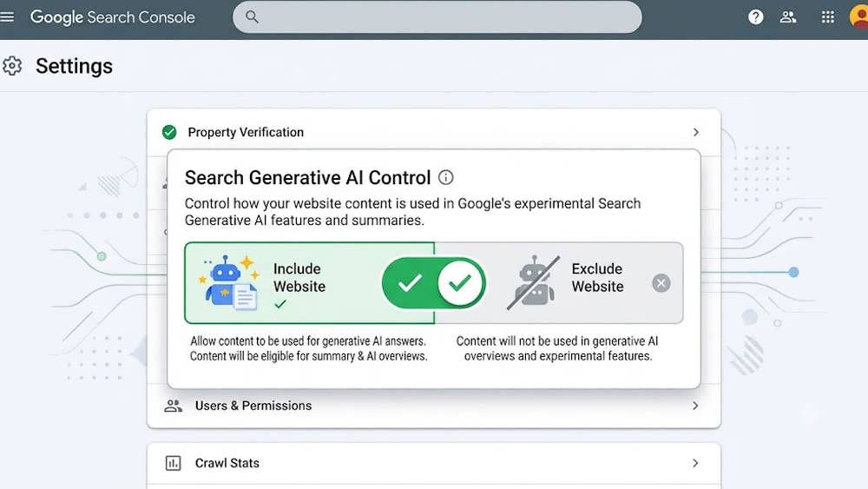Focus the top search input field
The image size is (868, 489).
(437, 17)
